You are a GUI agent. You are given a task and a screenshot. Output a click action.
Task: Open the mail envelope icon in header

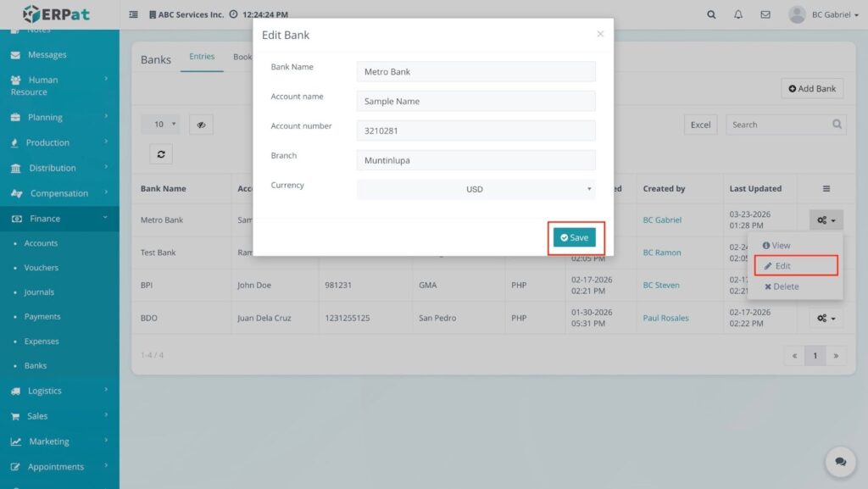click(x=765, y=14)
